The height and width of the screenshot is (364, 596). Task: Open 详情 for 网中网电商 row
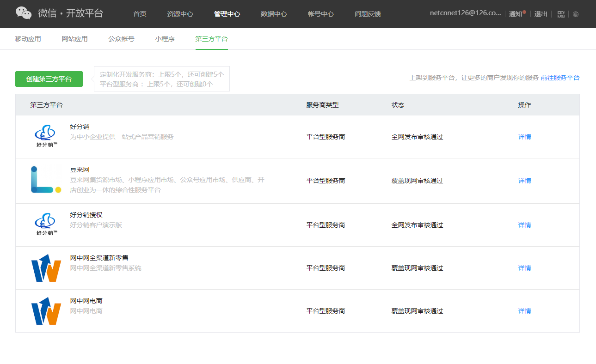click(x=524, y=311)
